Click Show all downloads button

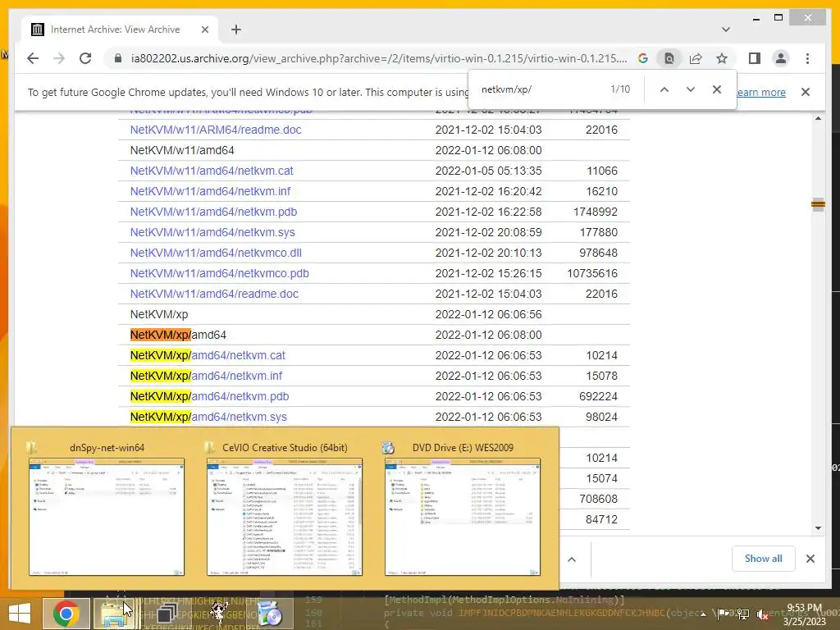pyautogui.click(x=763, y=559)
